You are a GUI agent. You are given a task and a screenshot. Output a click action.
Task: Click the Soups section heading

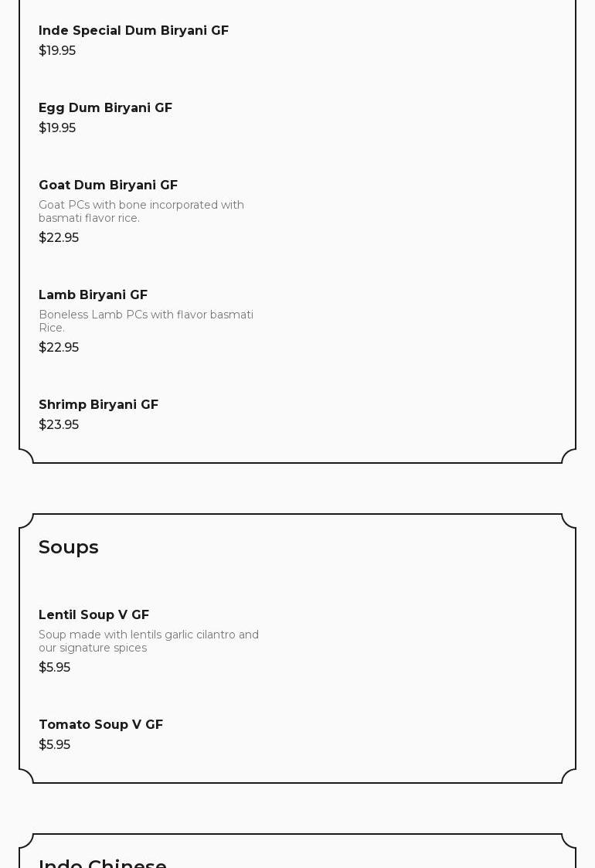(x=69, y=547)
